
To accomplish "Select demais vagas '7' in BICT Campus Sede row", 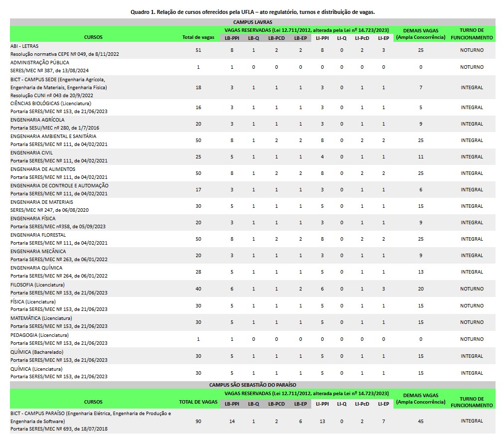I will (x=421, y=88).
